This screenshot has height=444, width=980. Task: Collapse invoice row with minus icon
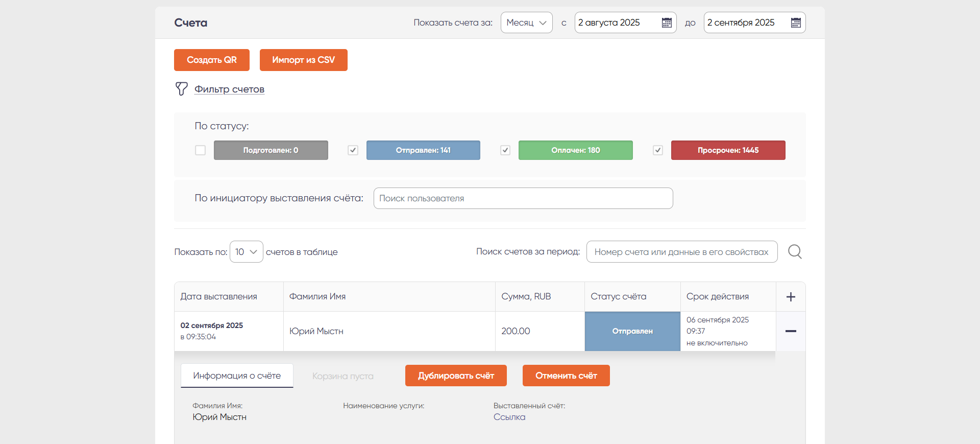(791, 331)
